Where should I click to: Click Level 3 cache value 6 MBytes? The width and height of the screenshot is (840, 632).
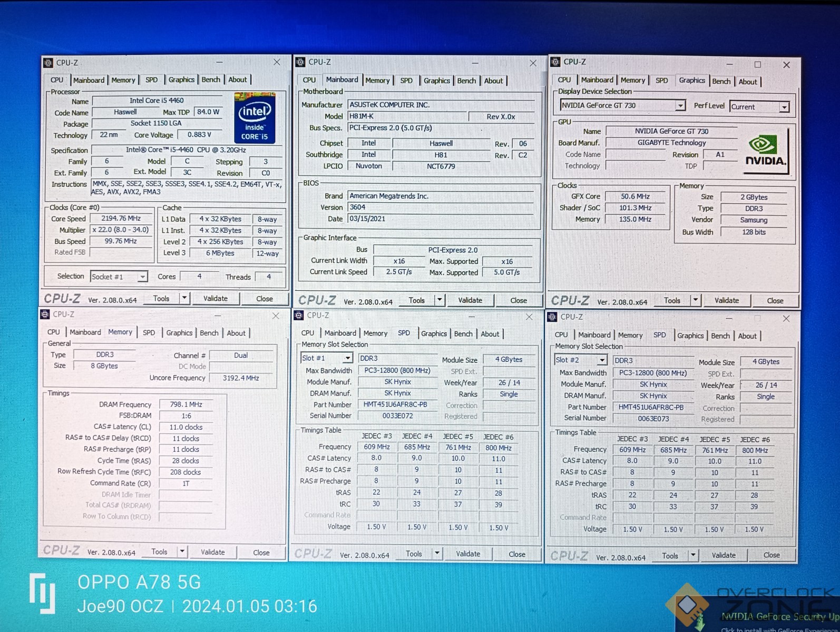[x=220, y=253]
